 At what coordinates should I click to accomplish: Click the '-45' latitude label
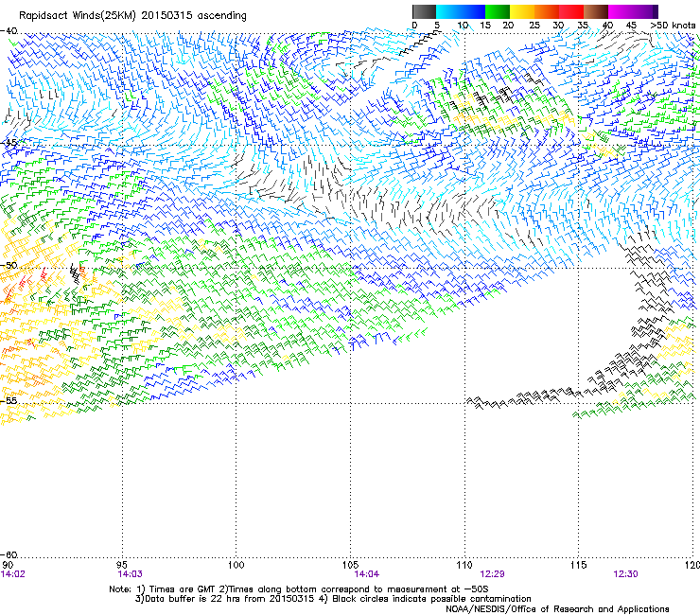coord(9,143)
